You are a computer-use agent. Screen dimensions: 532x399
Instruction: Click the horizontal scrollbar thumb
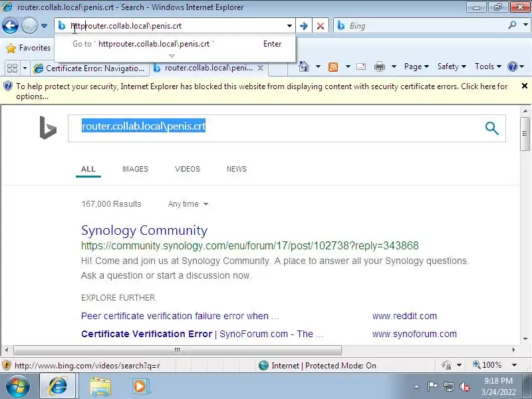click(177, 350)
